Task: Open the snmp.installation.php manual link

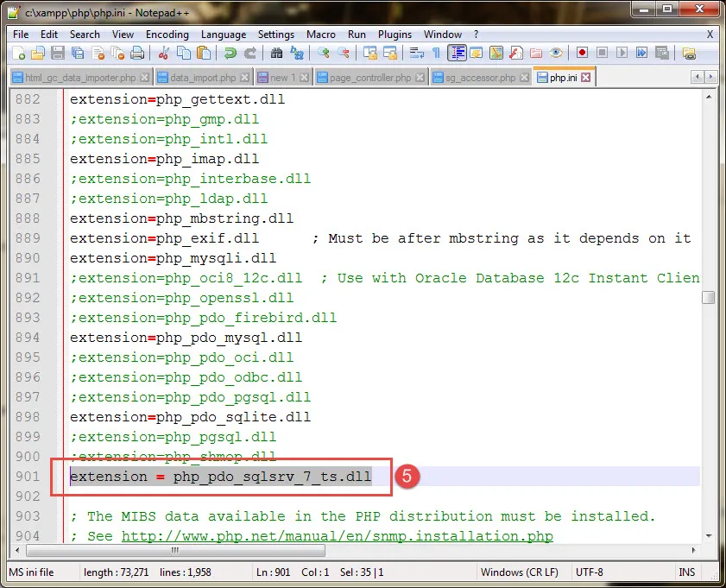Action: point(337,536)
